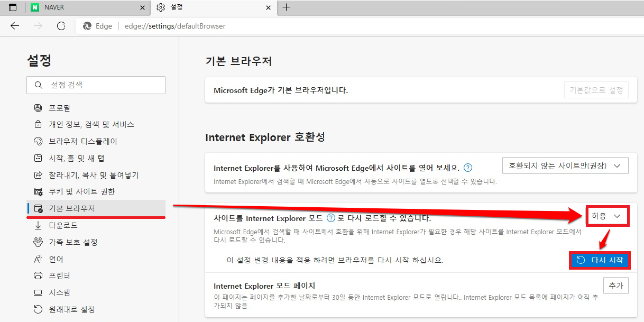
Task: Click the Internet Explorer 모드 페이지 label
Action: pyautogui.click(x=264, y=286)
